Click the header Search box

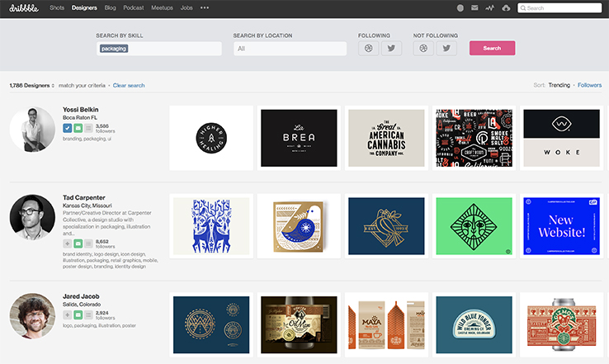click(559, 8)
